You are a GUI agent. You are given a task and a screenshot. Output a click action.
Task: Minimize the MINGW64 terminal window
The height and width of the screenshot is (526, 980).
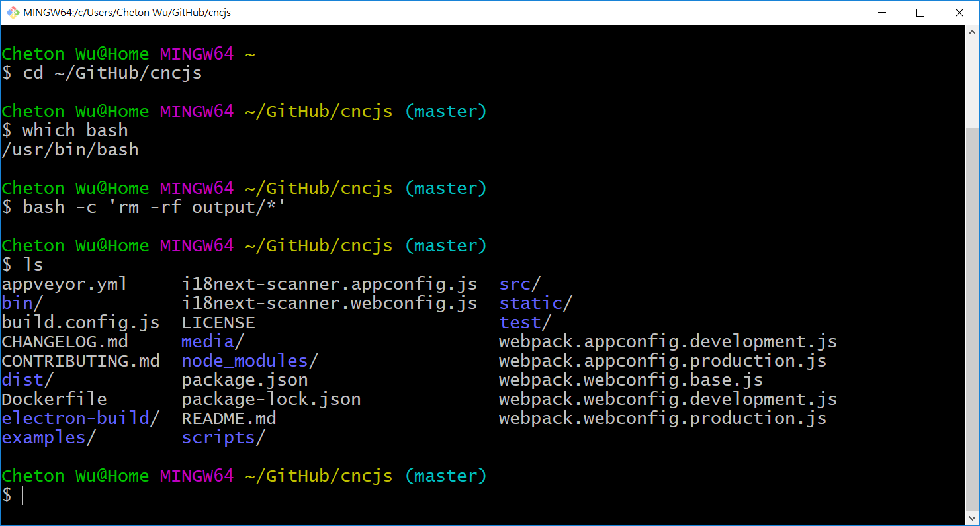click(x=881, y=13)
